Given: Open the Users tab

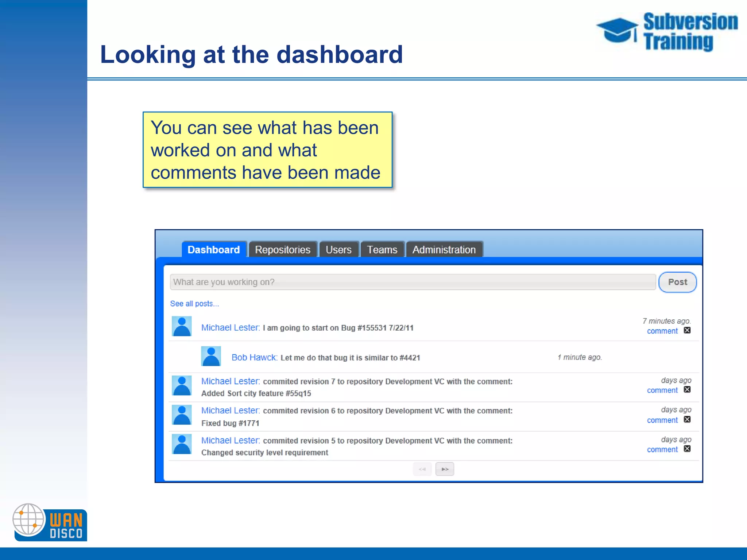Looking at the screenshot, I should click(x=338, y=250).
